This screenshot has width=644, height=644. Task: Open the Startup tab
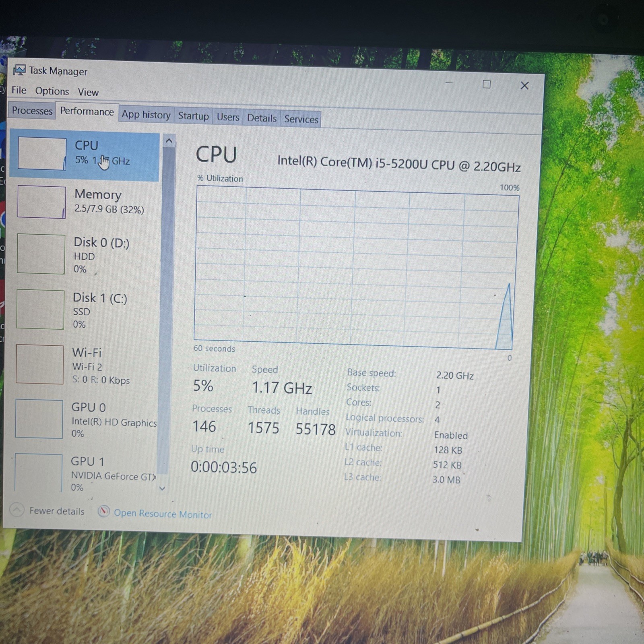pos(193,116)
